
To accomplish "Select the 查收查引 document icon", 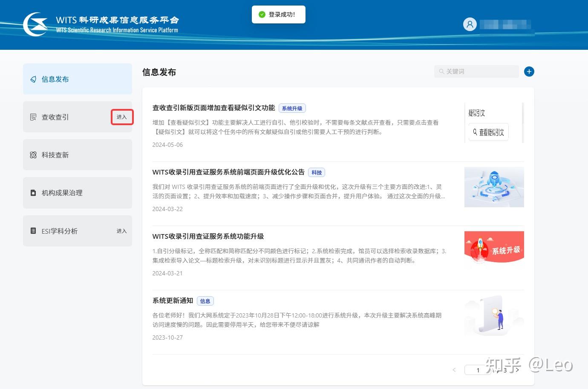I will coord(33,117).
